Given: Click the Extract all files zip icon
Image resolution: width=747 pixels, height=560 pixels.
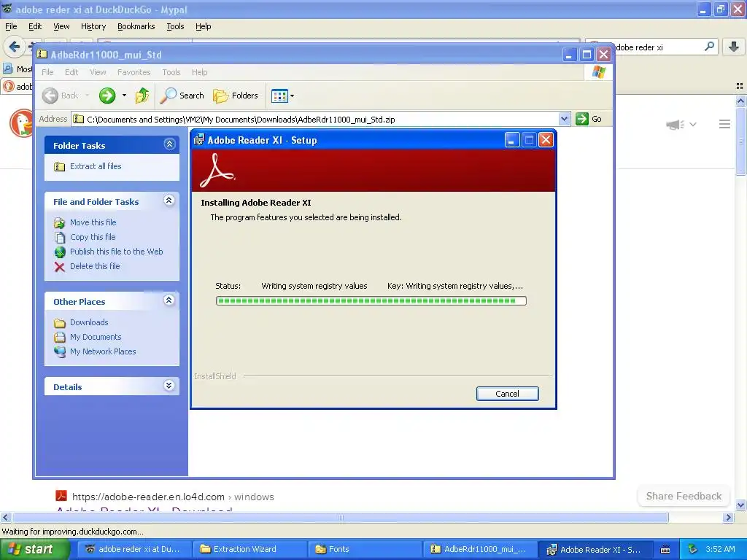Looking at the screenshot, I should 60,167.
